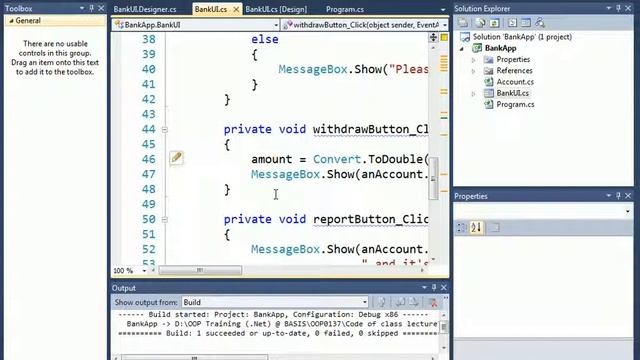Viewport: 640px width, 360px height.
Task: Collapse the General group in Toolbox
Action: pyautogui.click(x=11, y=21)
